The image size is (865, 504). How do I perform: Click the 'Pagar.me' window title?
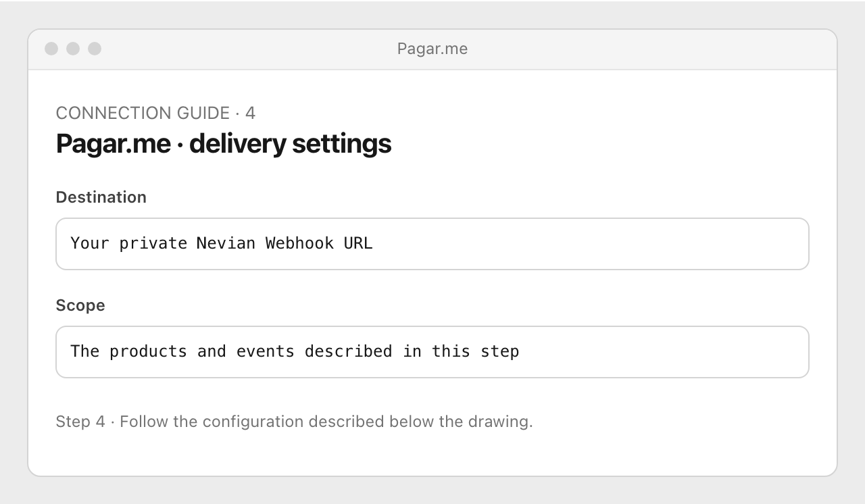click(x=432, y=49)
